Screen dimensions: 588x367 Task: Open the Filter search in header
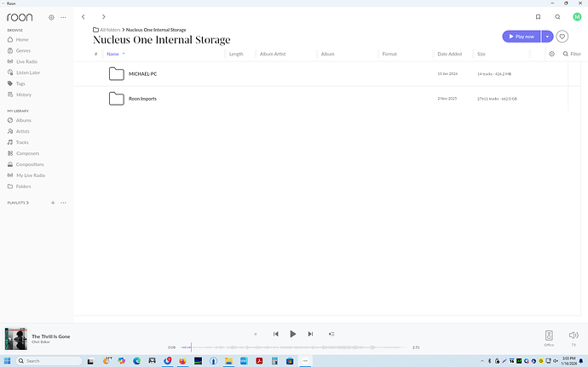(572, 54)
